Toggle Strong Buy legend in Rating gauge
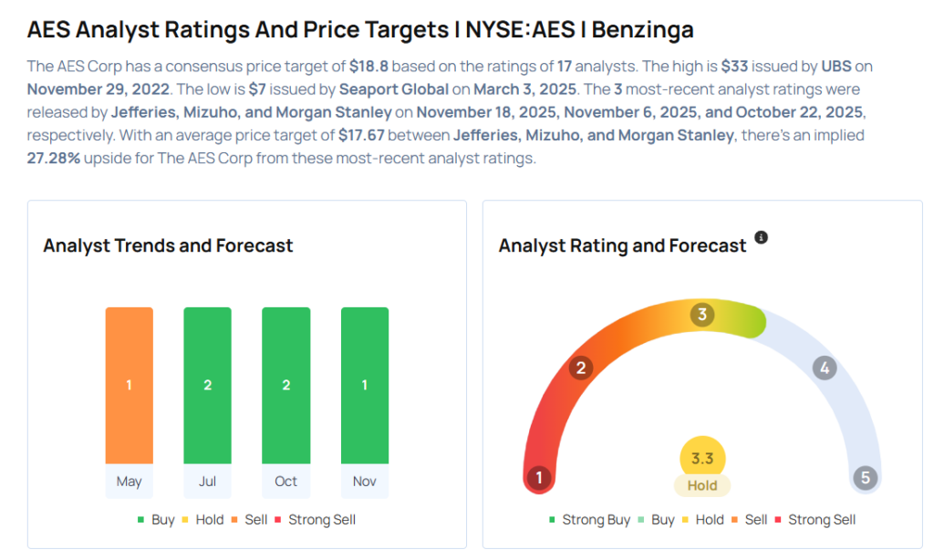The width and height of the screenshot is (934, 560). pos(590,520)
